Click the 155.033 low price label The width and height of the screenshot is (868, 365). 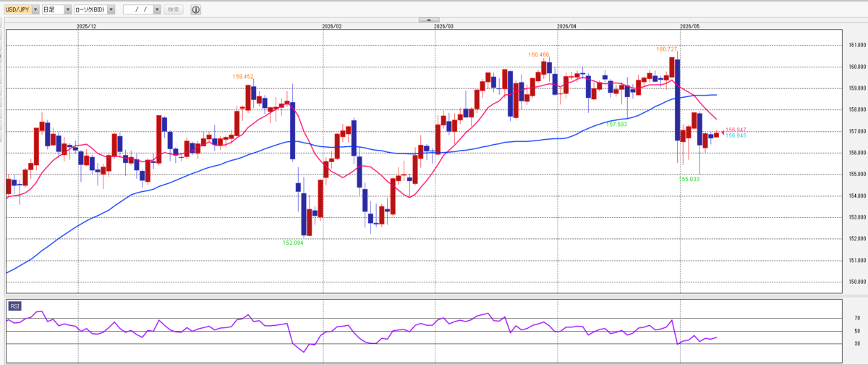pos(689,178)
